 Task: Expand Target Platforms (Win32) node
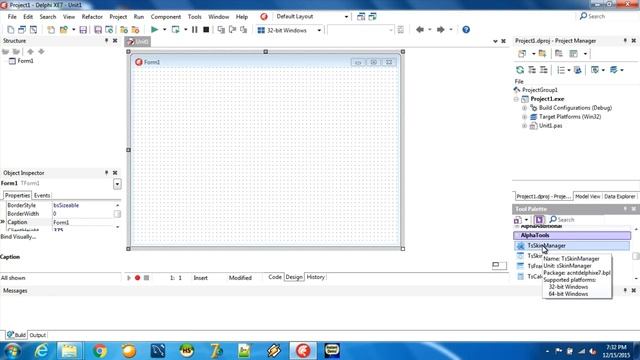(524, 117)
